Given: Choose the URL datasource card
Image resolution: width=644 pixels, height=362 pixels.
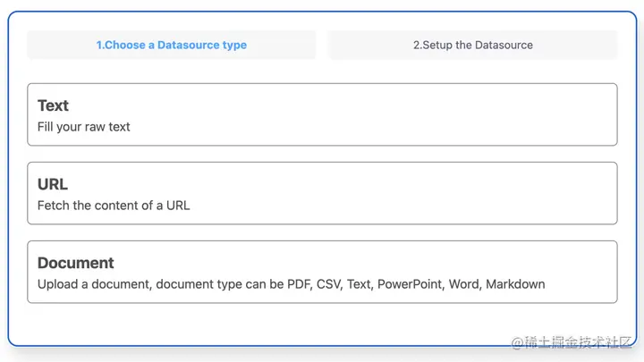Looking at the screenshot, I should tap(322, 193).
